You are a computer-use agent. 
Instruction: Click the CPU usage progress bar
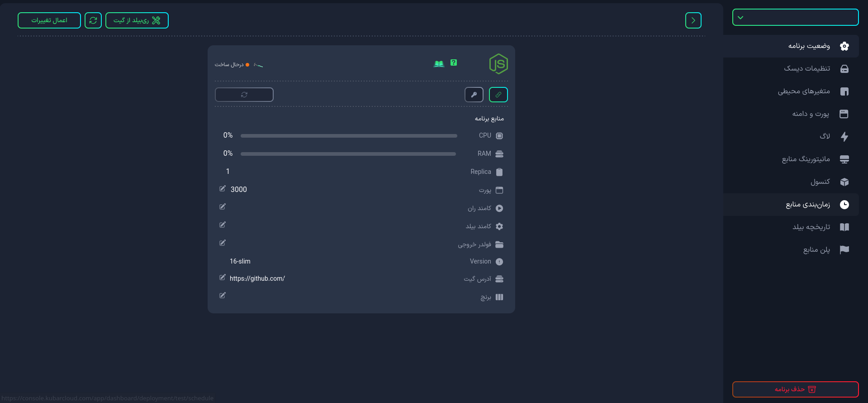[x=349, y=136]
